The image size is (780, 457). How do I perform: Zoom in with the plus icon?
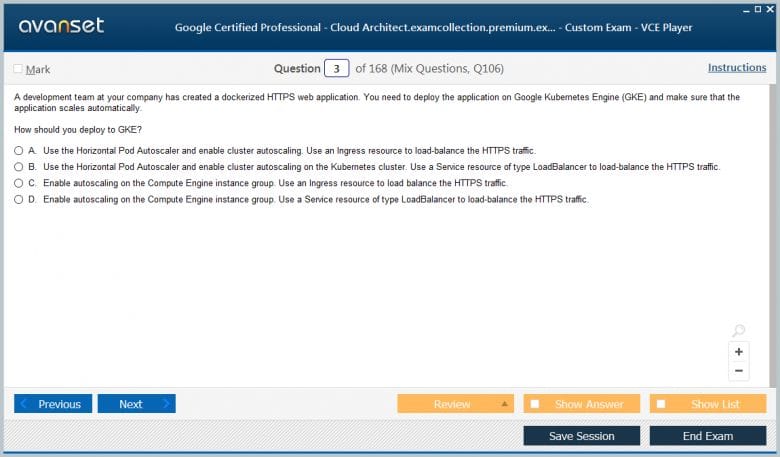click(x=739, y=352)
